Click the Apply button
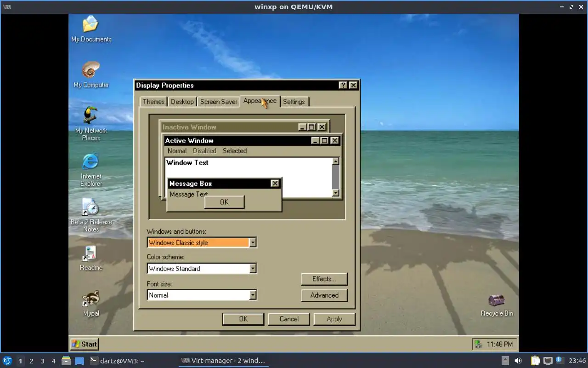 tap(334, 319)
